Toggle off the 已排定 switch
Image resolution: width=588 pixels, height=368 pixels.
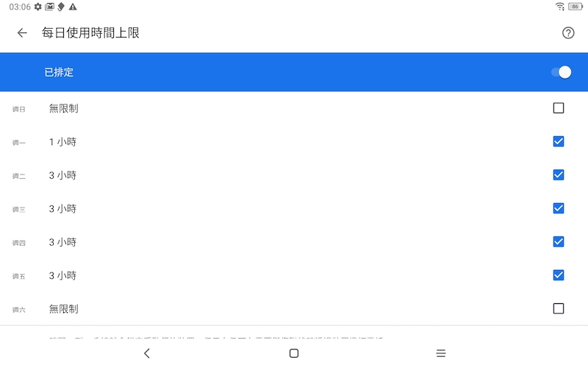[x=562, y=72]
